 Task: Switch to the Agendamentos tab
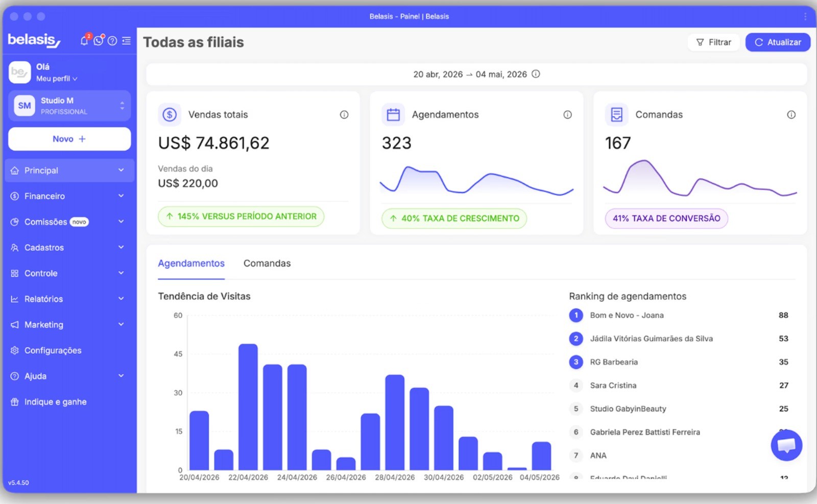coord(191,263)
